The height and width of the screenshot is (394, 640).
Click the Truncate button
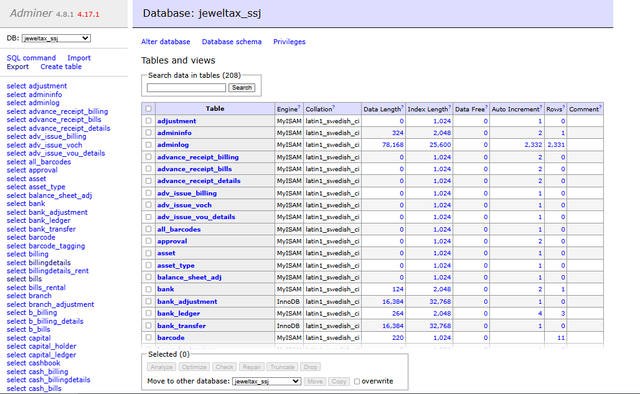click(x=282, y=367)
